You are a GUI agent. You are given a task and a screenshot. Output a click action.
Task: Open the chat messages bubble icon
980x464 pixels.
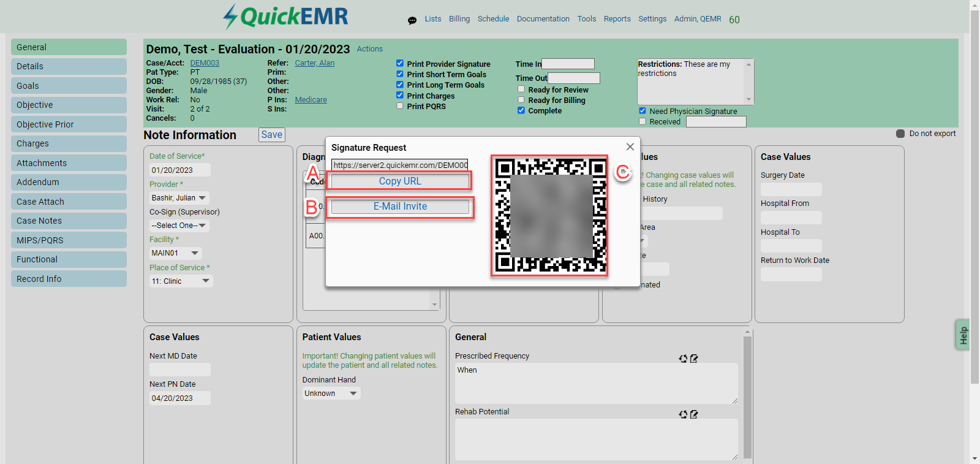pos(412,20)
